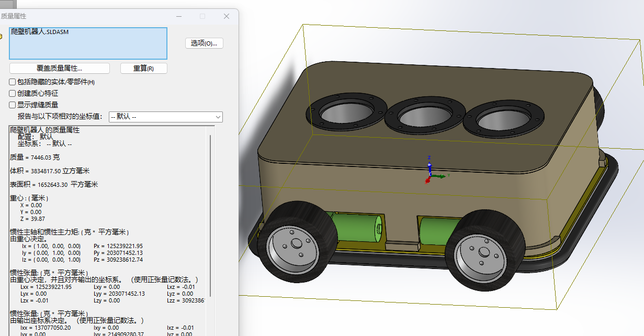Click the Z = 39.87 center of mass value
The height and width of the screenshot is (336, 644).
32,219
